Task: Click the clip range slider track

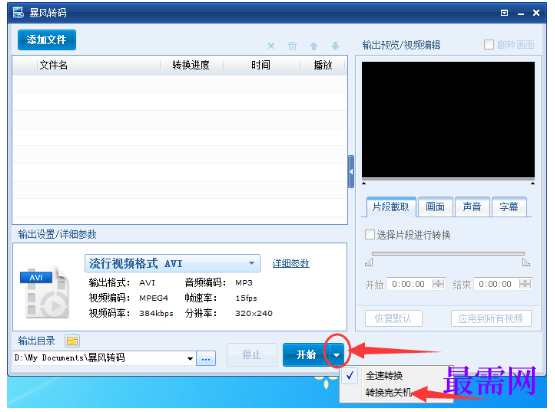Action: pos(448,254)
